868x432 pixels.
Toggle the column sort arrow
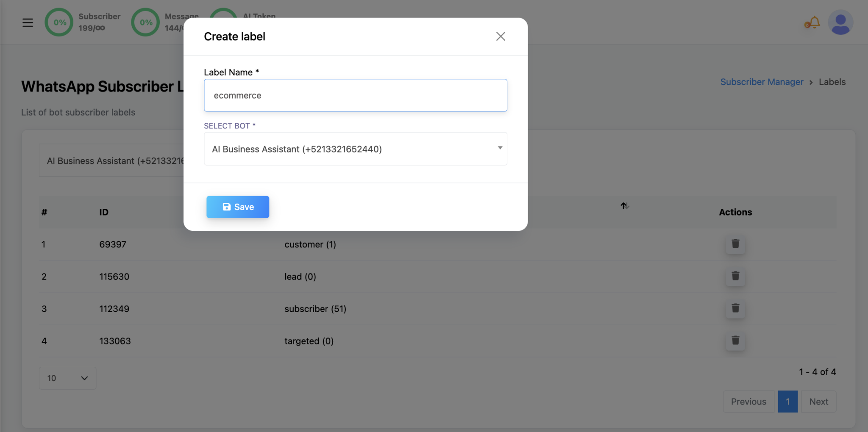pos(625,206)
